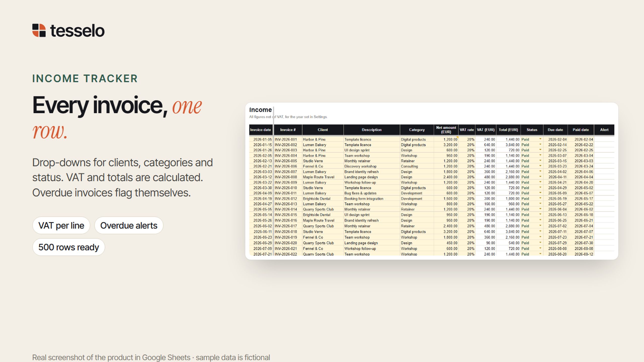Screen dimensions: 644x362
Task: Click the 'VAT rate' column header
Action: pos(467,130)
